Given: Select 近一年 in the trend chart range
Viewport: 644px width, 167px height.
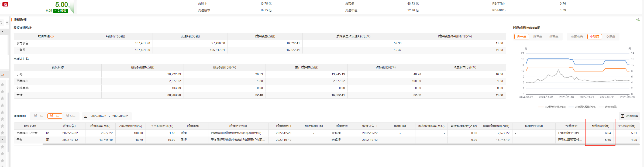Looking at the screenshot, I should click(x=522, y=37).
